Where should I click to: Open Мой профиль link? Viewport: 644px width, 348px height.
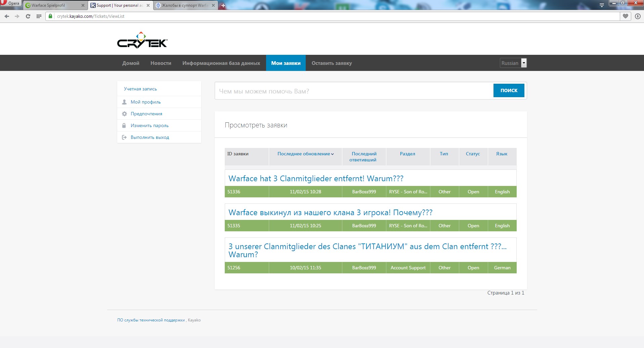pos(145,102)
